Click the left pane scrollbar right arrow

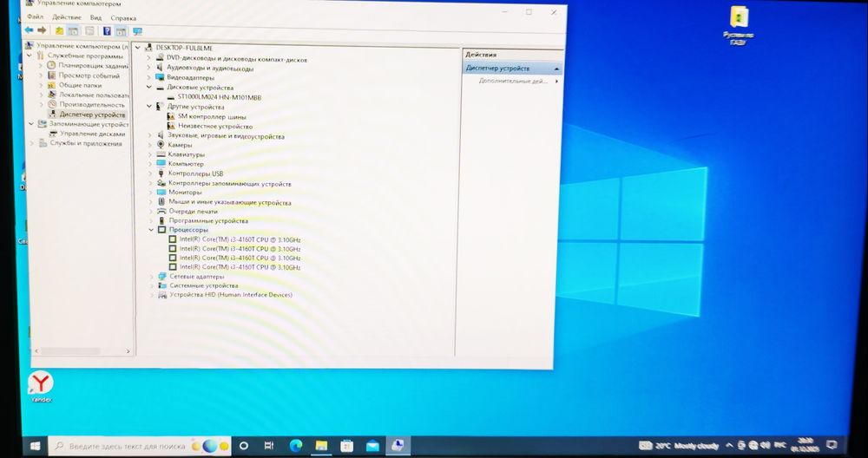click(x=128, y=351)
